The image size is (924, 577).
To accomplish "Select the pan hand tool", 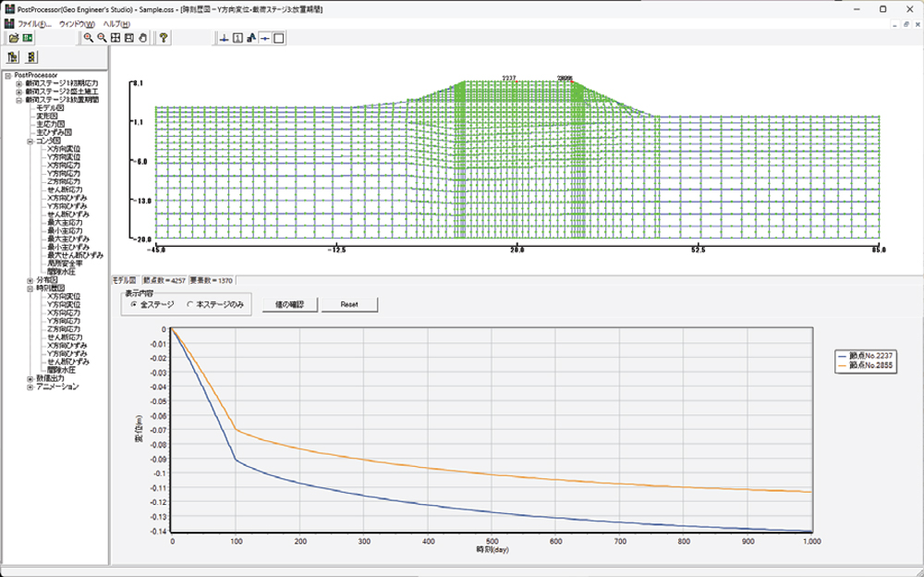I will click(x=142, y=38).
